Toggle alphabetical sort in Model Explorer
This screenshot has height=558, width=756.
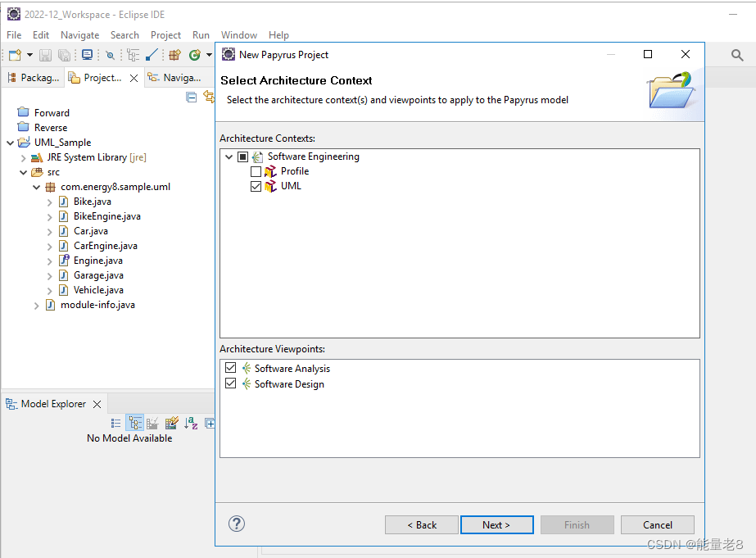point(191,424)
